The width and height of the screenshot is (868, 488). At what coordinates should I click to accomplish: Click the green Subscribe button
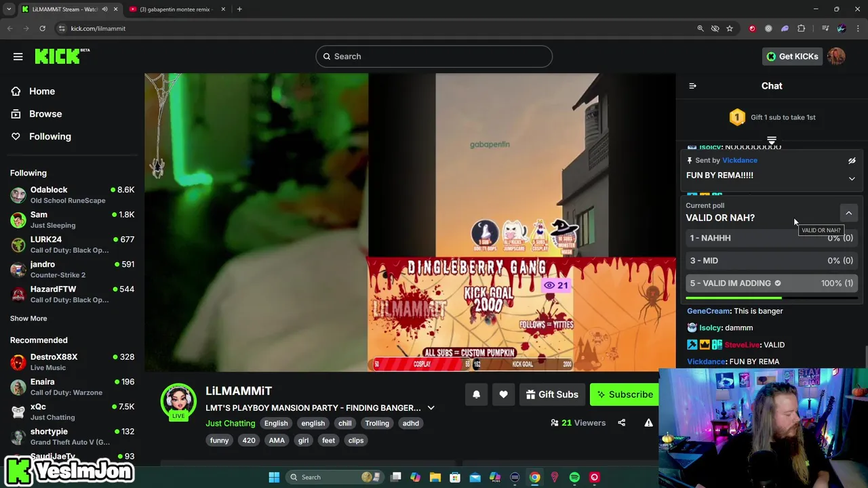625,394
